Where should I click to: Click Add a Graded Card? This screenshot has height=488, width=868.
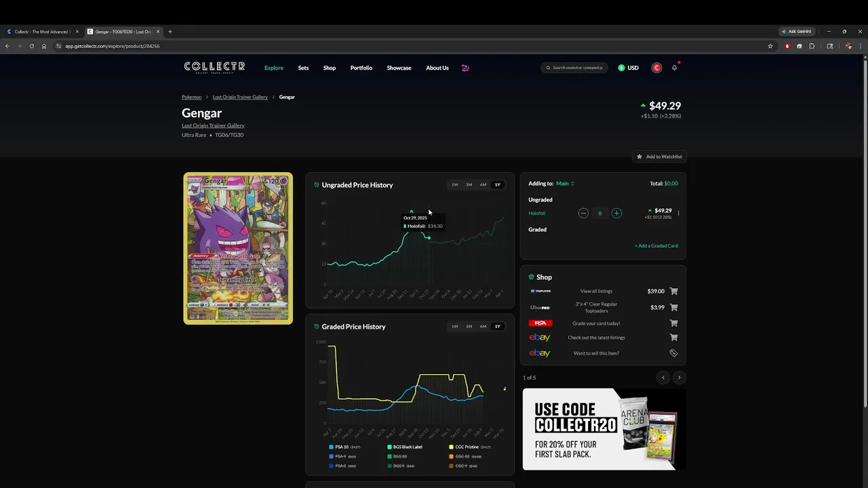pyautogui.click(x=656, y=246)
